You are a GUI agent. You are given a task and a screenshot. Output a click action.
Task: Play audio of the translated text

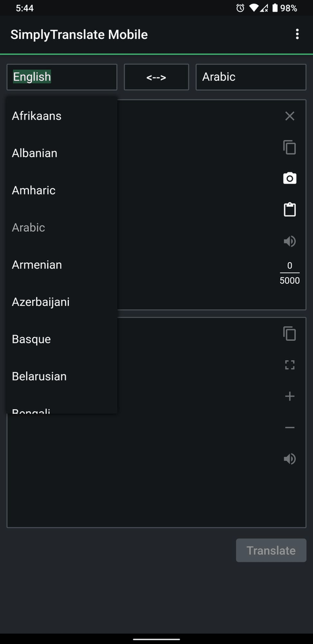pos(289,459)
